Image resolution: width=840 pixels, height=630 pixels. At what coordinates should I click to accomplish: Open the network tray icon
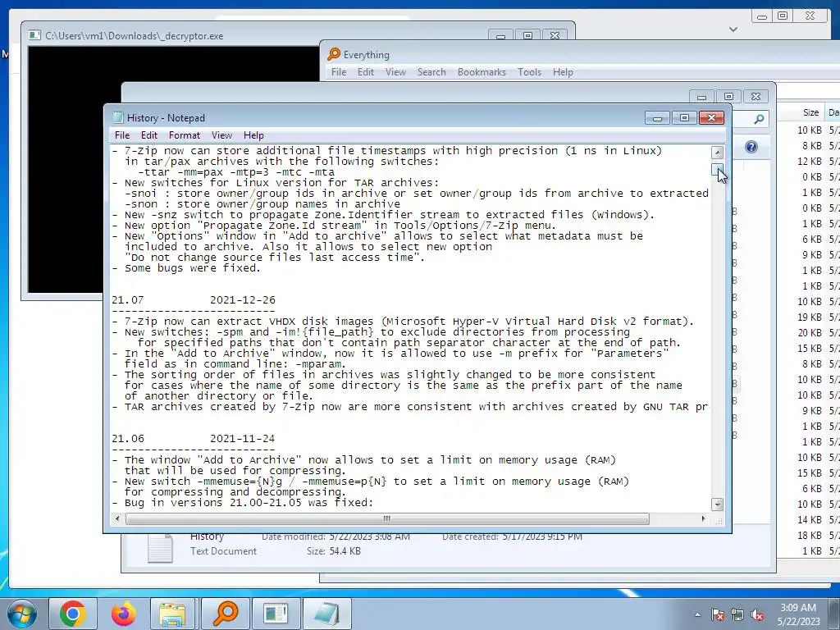pos(737,614)
